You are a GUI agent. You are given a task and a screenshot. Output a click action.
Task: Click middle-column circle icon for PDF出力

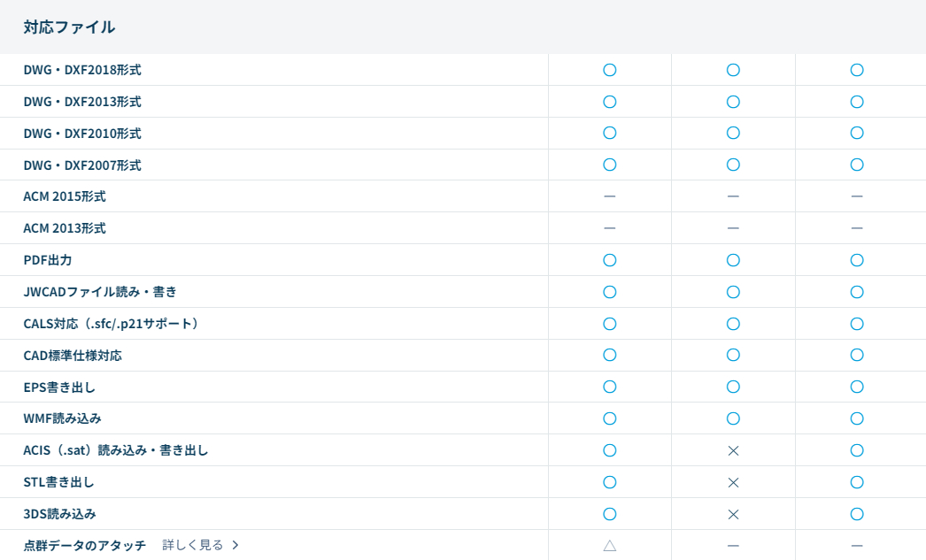[733, 260]
